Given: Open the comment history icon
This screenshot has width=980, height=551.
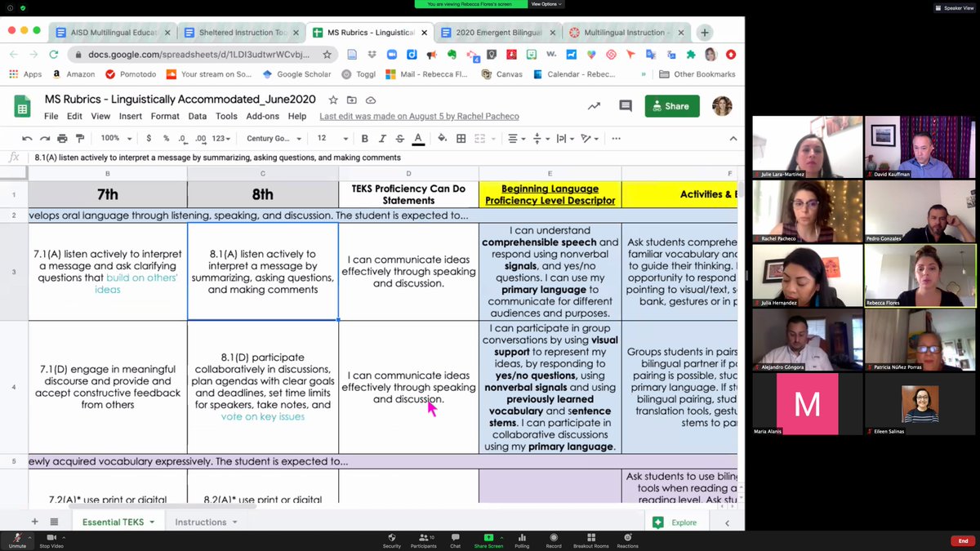Looking at the screenshot, I should tap(626, 106).
